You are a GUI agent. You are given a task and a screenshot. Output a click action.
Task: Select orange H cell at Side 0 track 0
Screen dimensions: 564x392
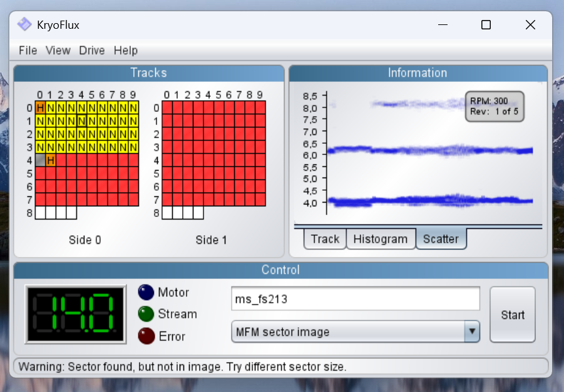pos(40,108)
